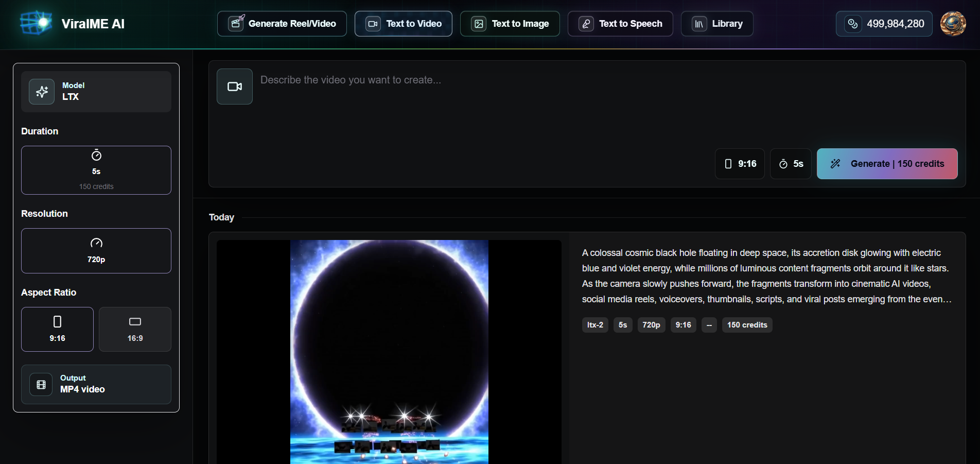Choose the 9:16 aspect ratio in sidebar
The image size is (980, 464).
(x=57, y=329)
